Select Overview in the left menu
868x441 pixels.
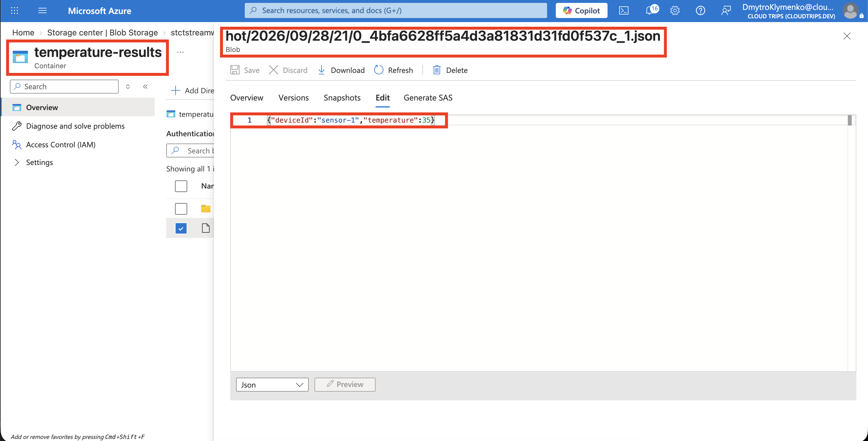(78, 107)
